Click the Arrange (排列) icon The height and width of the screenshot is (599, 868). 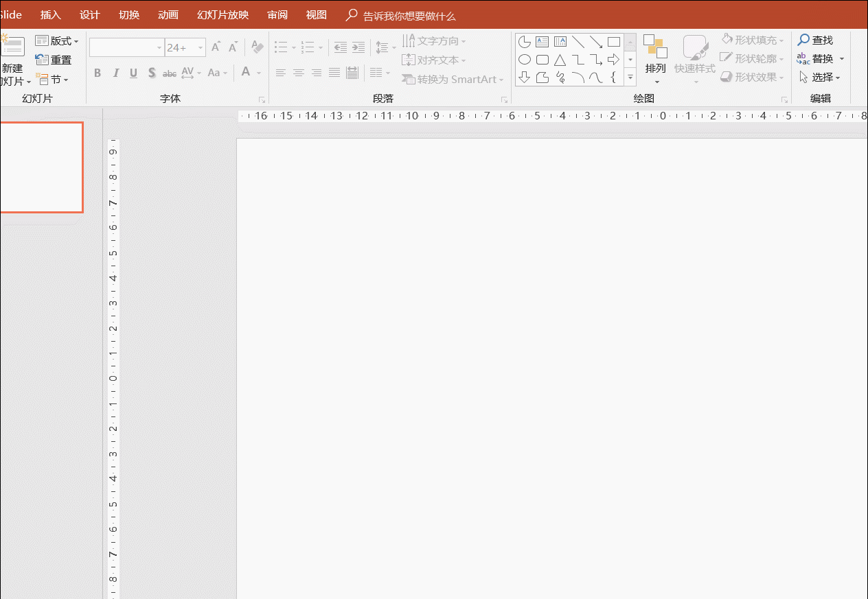[655, 47]
